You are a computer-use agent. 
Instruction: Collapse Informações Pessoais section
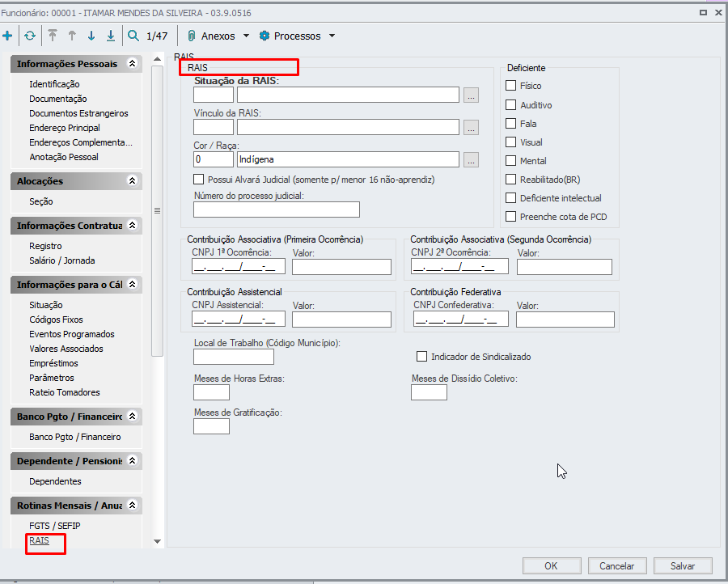133,64
